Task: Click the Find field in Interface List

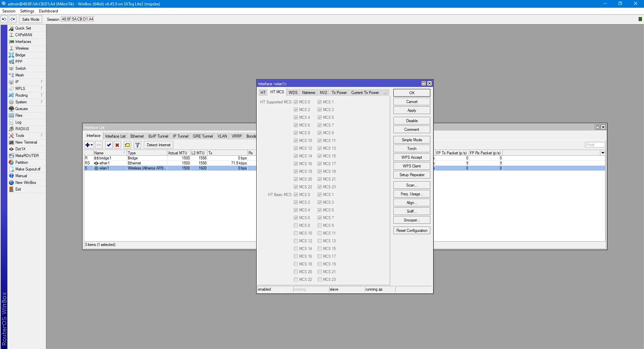Action: [x=595, y=145]
